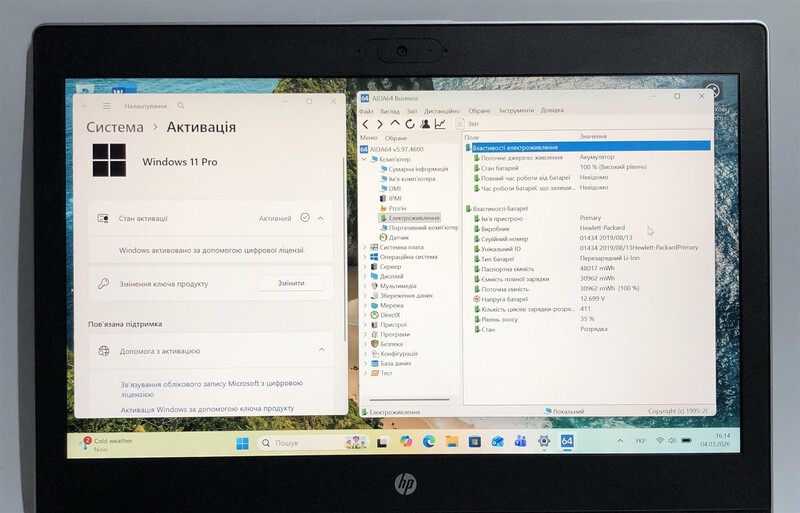Select AIDA64 v5.97.4600 root tree node
This screenshot has width=800, height=513.
pos(392,150)
